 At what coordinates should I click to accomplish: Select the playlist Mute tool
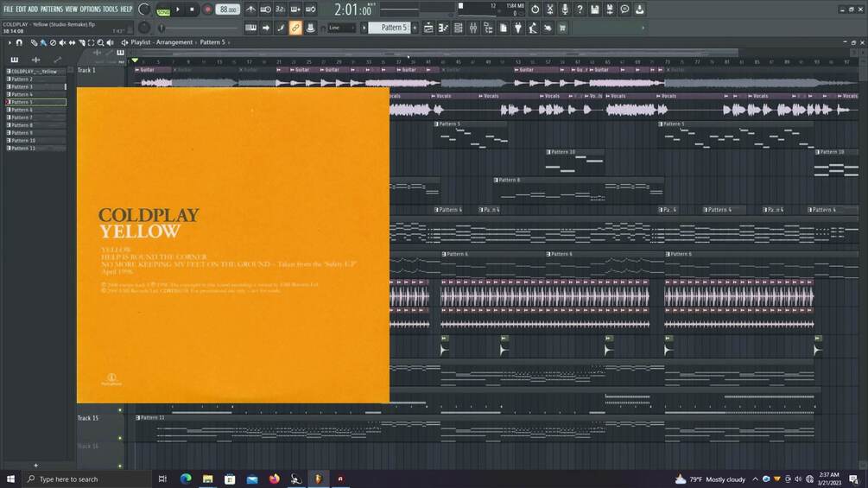coord(62,42)
